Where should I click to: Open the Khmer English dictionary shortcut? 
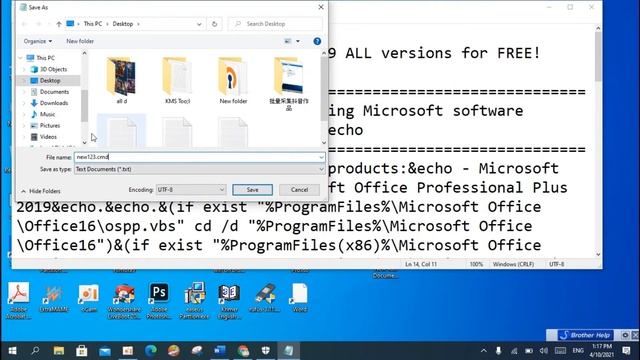tap(229, 300)
